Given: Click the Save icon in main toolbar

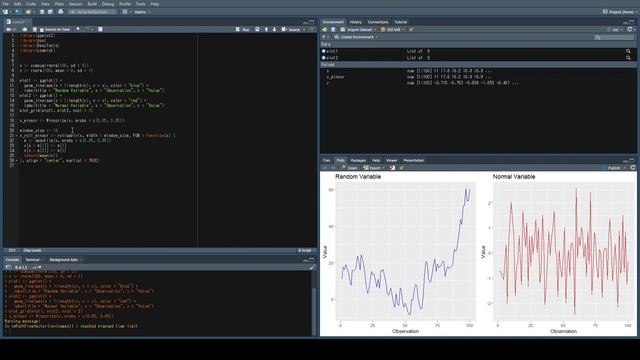Looking at the screenshot, I should (x=42, y=12).
